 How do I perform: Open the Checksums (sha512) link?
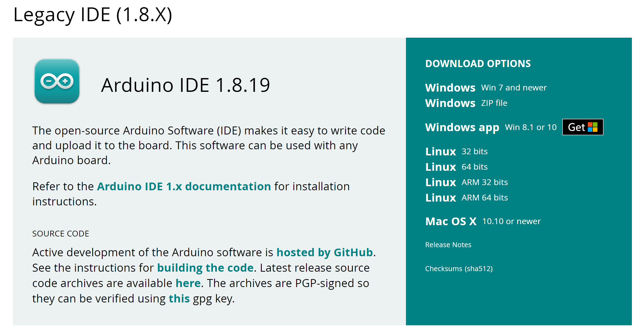[x=459, y=269]
